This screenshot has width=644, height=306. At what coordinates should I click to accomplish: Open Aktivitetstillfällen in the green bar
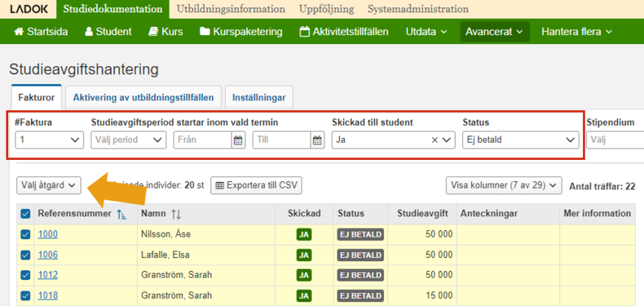click(344, 31)
